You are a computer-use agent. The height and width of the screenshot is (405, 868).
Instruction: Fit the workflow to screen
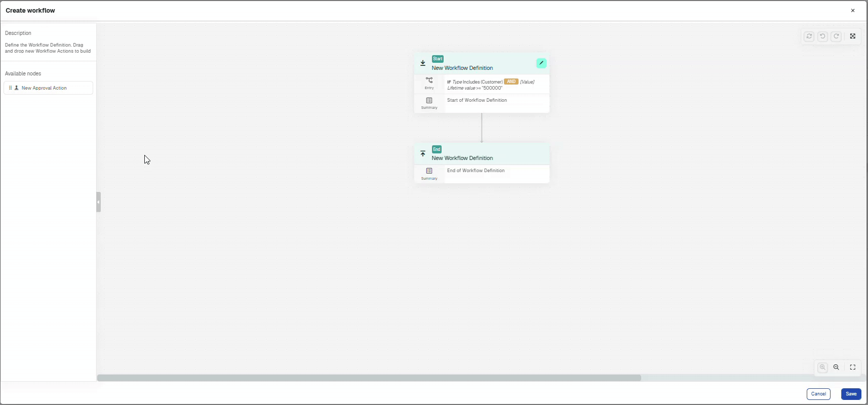tap(853, 368)
